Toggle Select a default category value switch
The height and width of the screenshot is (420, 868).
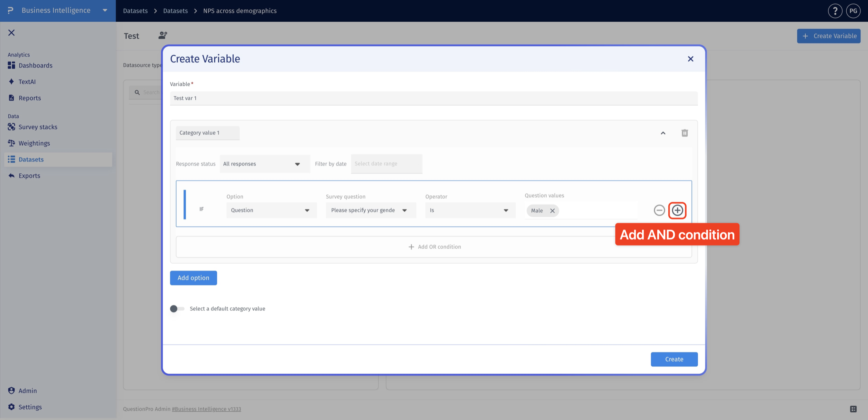(177, 309)
